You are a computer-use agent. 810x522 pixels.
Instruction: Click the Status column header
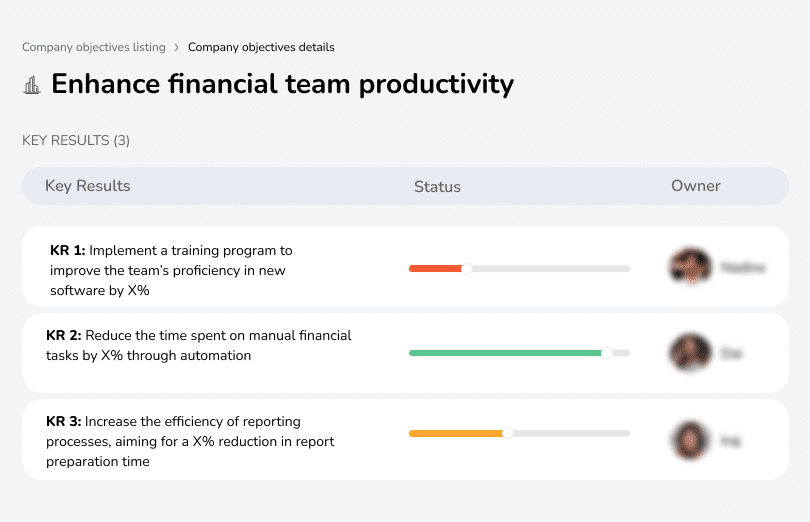click(x=437, y=187)
